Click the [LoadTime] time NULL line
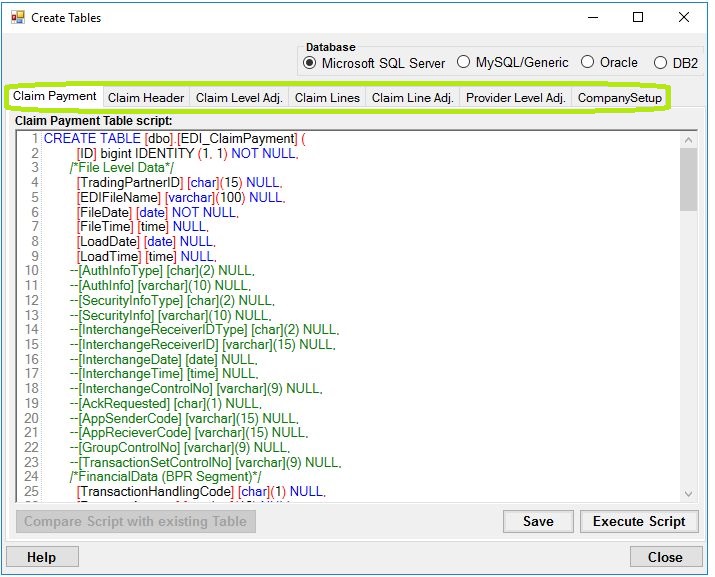The width and height of the screenshot is (715, 577). 146,256
